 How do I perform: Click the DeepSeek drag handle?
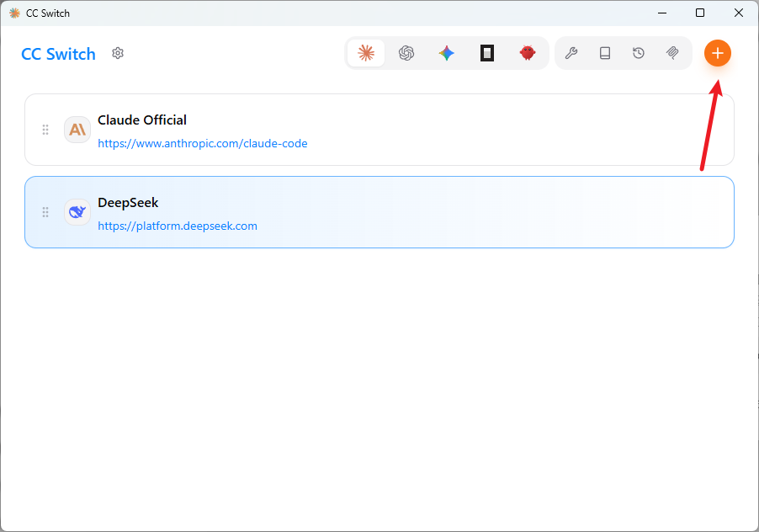click(45, 212)
